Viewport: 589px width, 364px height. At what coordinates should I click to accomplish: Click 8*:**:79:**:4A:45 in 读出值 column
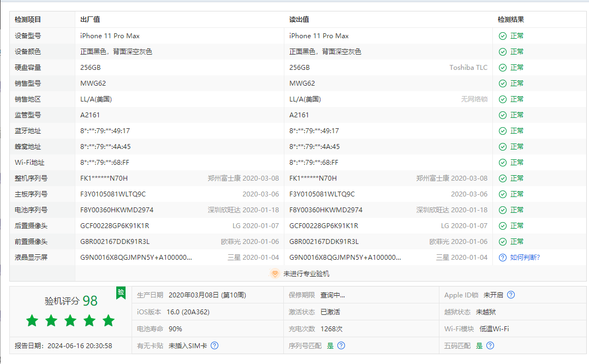coord(314,147)
